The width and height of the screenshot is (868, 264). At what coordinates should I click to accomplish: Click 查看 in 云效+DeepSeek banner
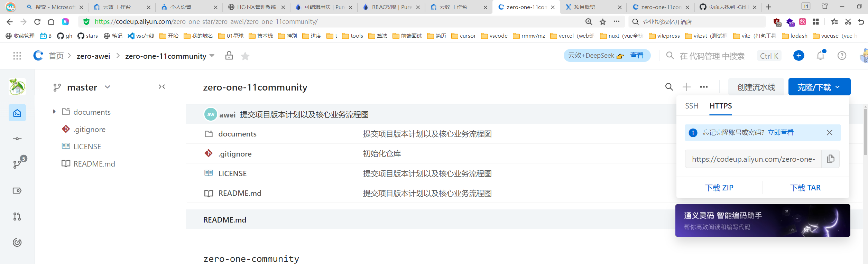pos(637,55)
